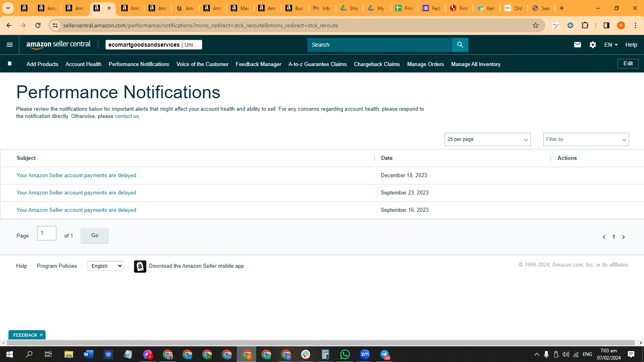This screenshot has width=644, height=362.
Task: Open Manage All Inventory
Action: point(476,64)
